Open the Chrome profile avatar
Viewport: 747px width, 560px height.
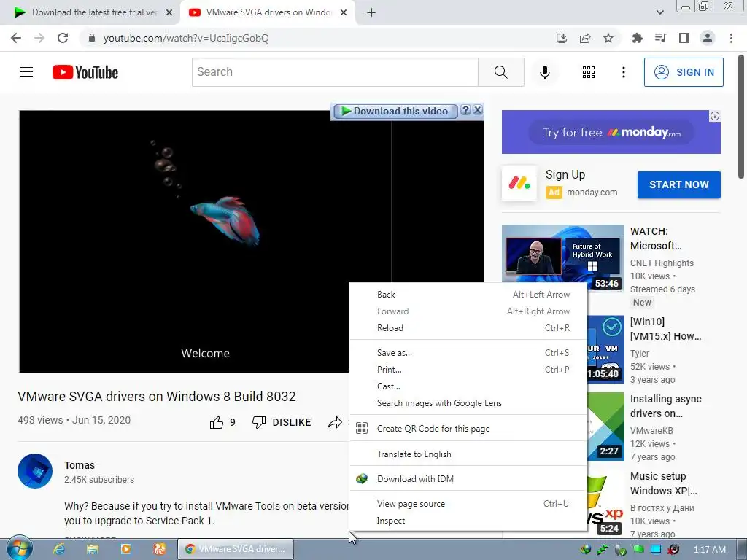click(708, 38)
